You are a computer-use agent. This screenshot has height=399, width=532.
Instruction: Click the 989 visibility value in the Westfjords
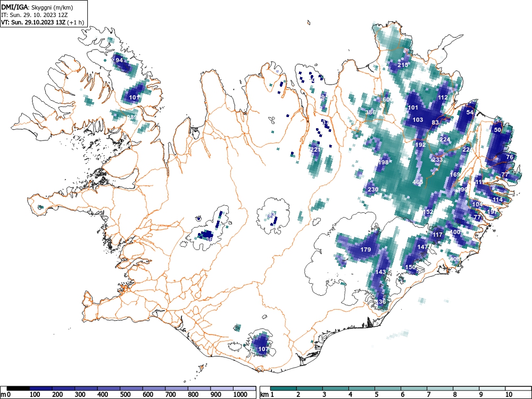point(132,117)
